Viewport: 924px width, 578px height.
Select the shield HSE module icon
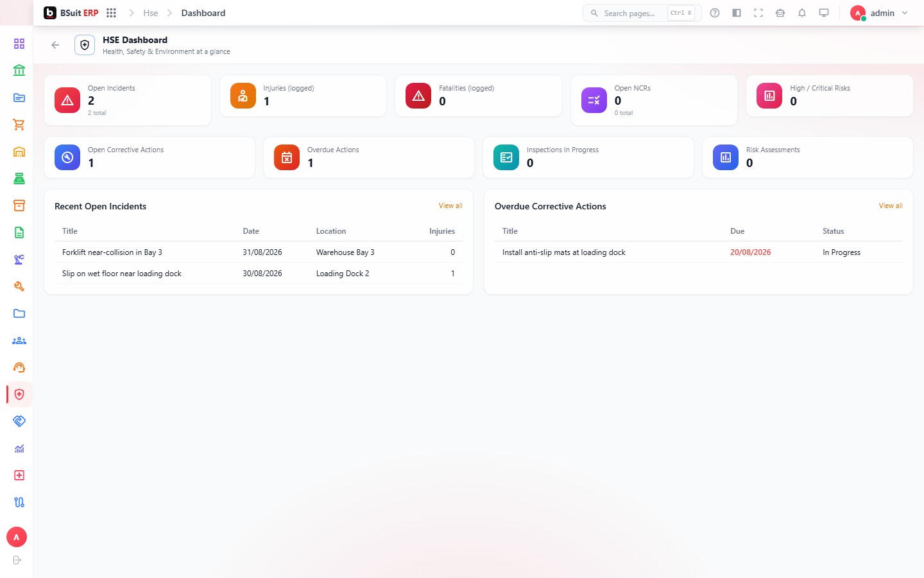[x=19, y=394]
